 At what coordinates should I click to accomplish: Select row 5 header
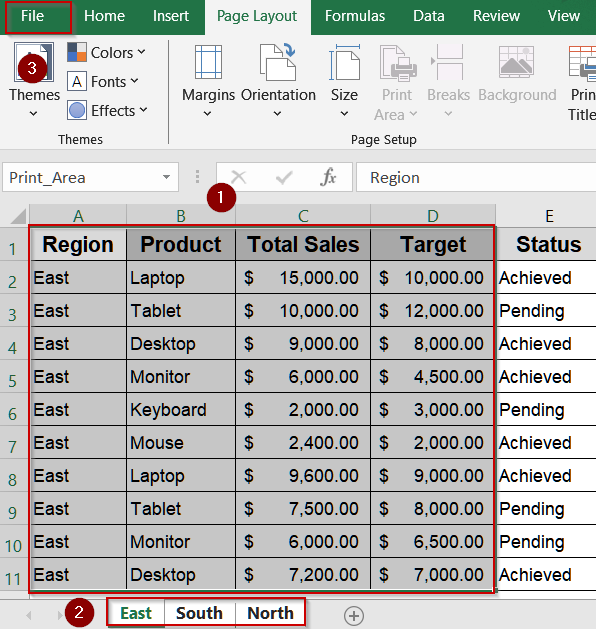[13, 377]
